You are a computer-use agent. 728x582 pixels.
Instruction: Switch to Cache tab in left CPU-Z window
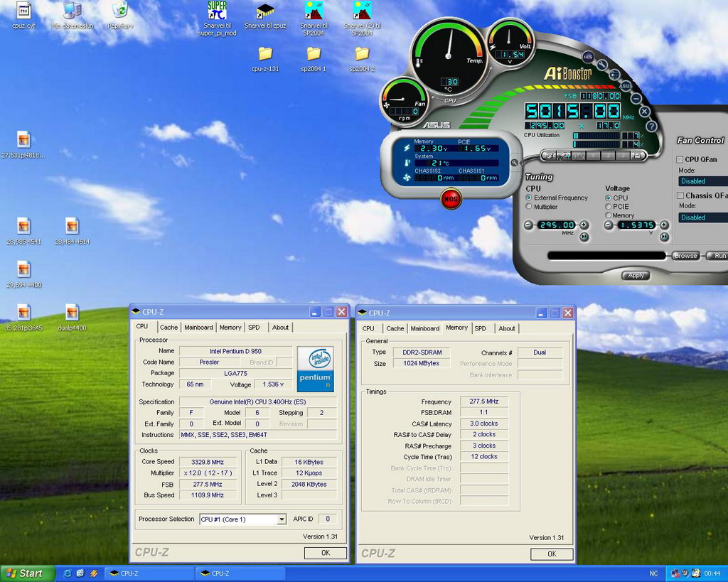pos(168,327)
